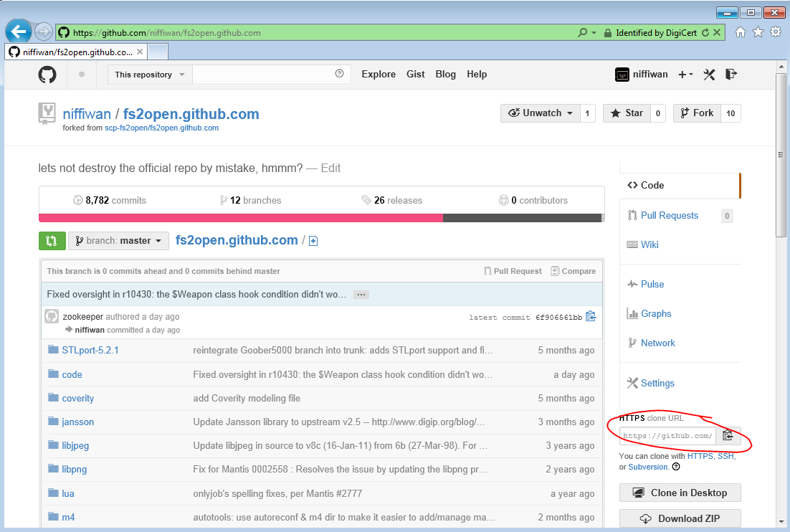Viewport: 790px width, 532px height.
Task: Select Explore in the top navigation
Action: [x=379, y=75]
